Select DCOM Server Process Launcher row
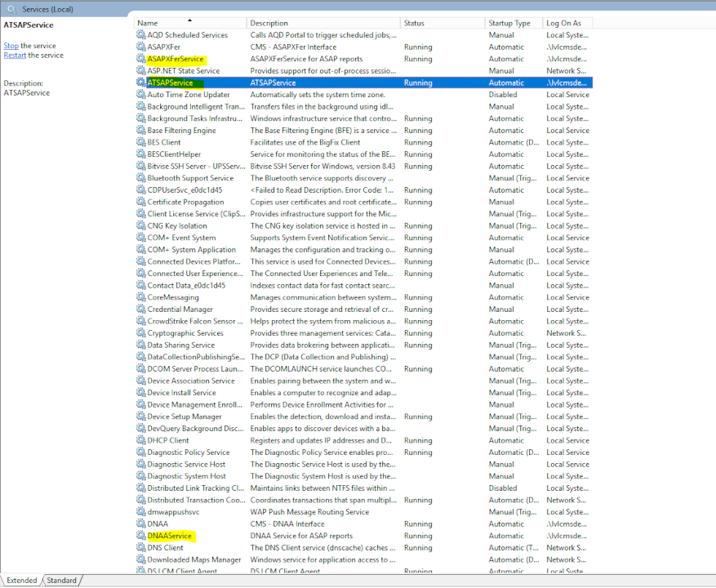 coord(363,368)
